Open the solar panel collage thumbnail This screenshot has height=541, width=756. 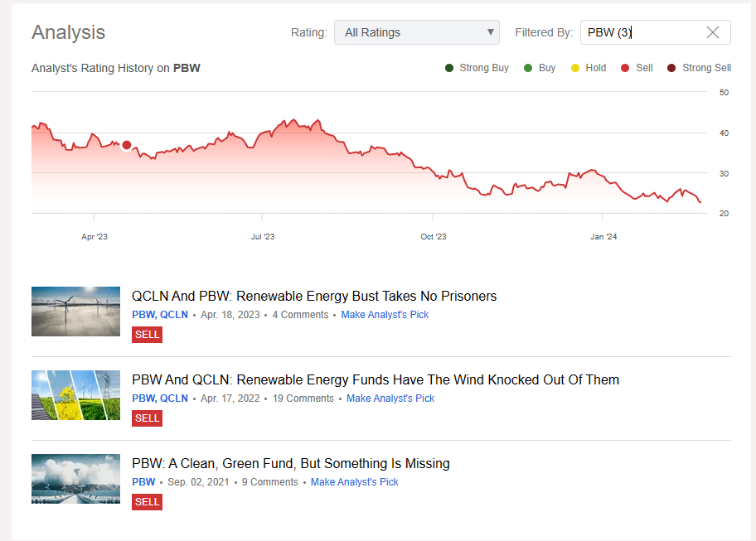point(75,395)
